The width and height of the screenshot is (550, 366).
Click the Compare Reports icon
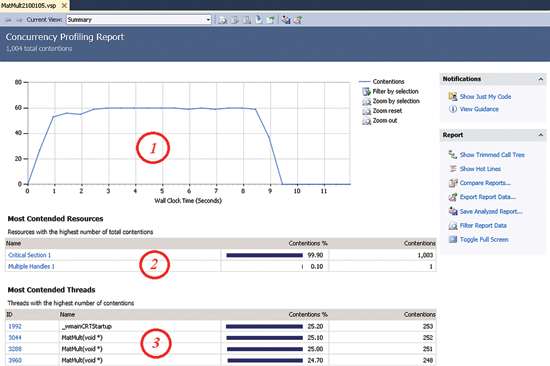coord(453,183)
